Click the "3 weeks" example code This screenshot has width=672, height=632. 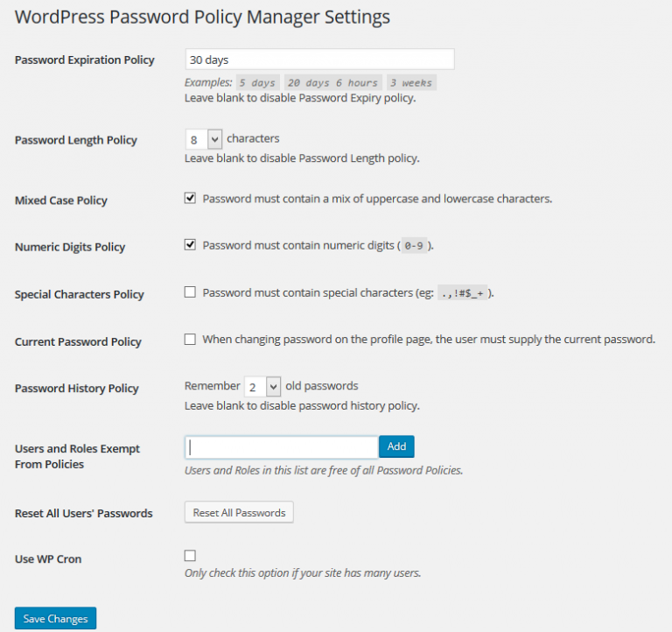(410, 83)
